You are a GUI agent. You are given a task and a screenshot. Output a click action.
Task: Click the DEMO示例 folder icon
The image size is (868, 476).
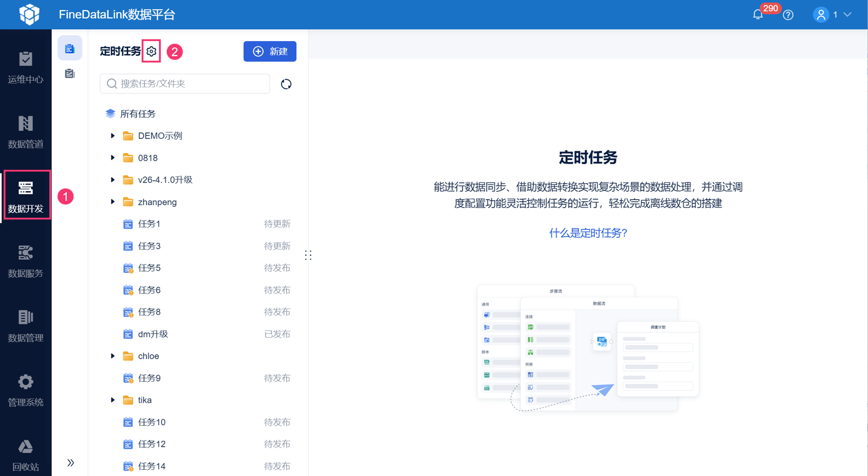[x=128, y=136]
